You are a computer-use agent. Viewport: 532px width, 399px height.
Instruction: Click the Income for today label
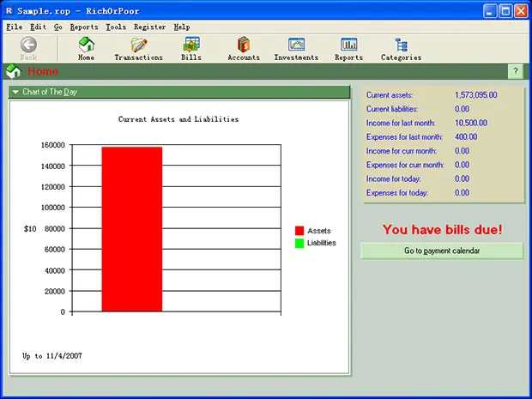(394, 178)
